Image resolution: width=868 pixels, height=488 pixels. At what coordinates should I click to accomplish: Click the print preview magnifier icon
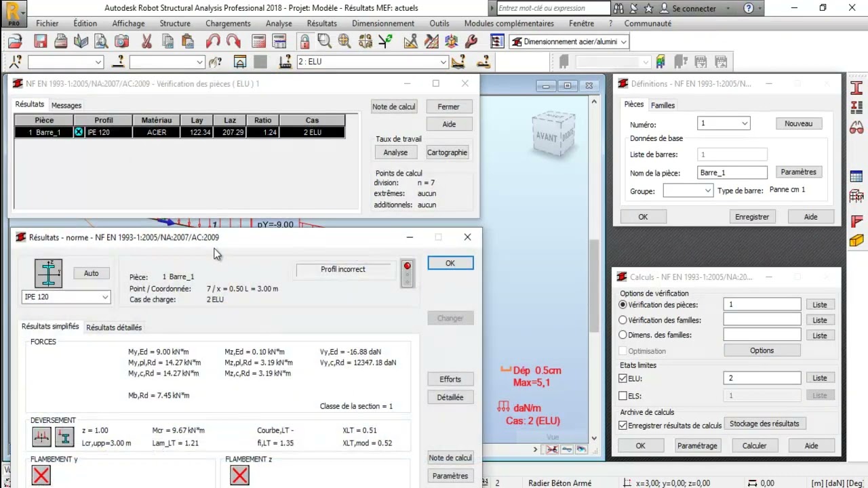pyautogui.click(x=101, y=42)
